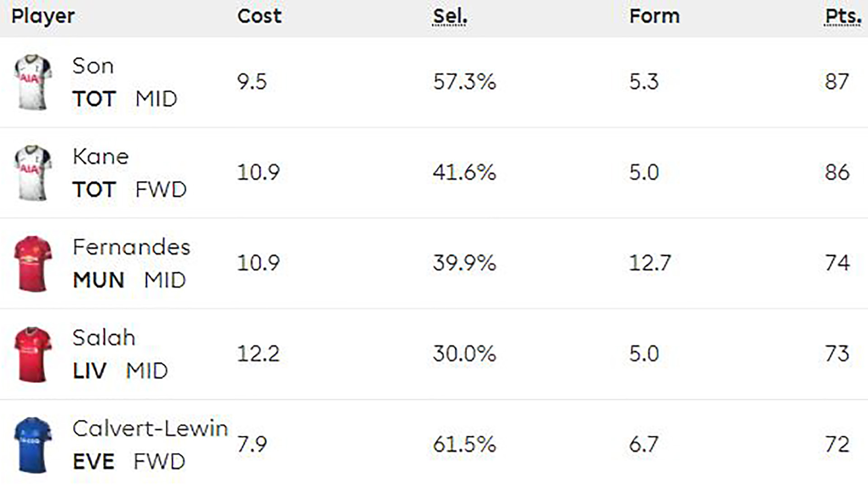Click Calvert-Lewin's Everton shirt icon
Screen dimensions: 868x488
point(33,445)
